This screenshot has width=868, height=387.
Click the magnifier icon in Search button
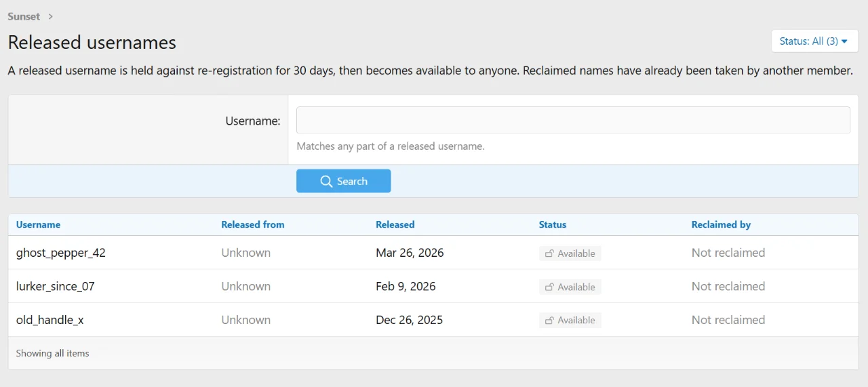326,181
